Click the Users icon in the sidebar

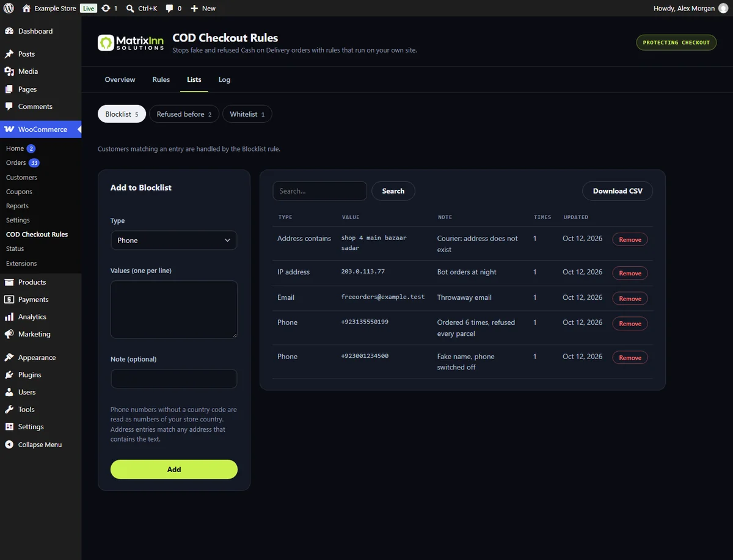click(9, 392)
